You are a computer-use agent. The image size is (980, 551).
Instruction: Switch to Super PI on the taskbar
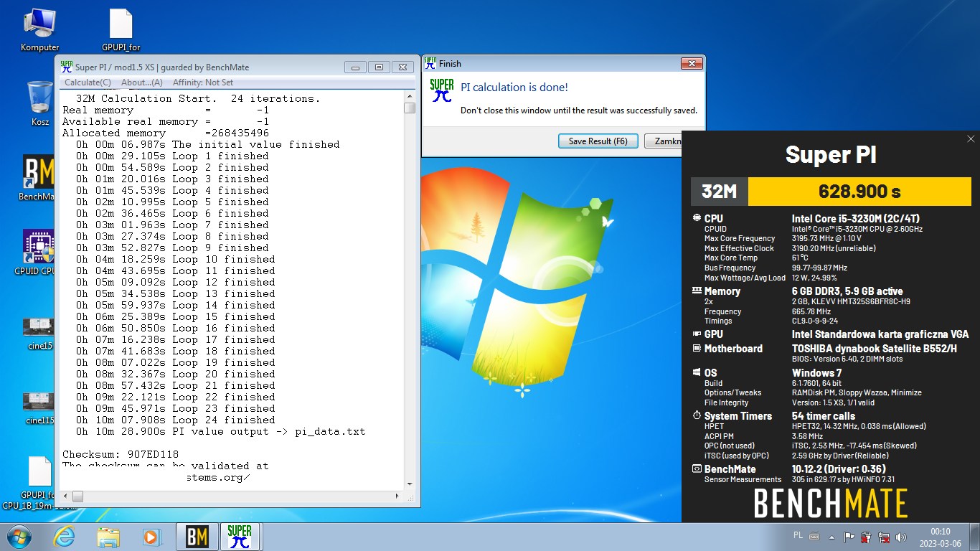pos(240,537)
